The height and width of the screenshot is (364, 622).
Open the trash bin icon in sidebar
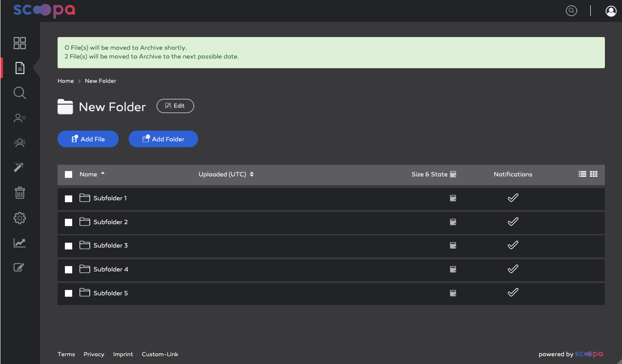(20, 193)
